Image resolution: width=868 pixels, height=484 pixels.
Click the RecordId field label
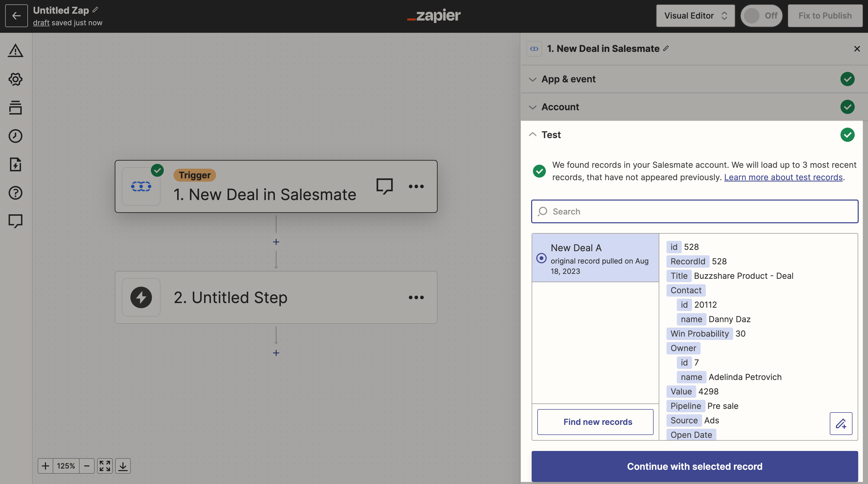(687, 261)
